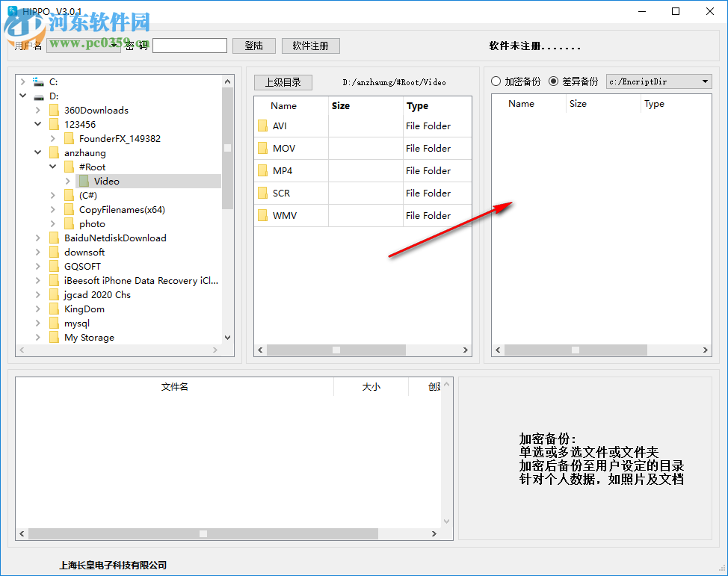Click the C: drive icon
Image resolution: width=728 pixels, height=576 pixels.
39,81
